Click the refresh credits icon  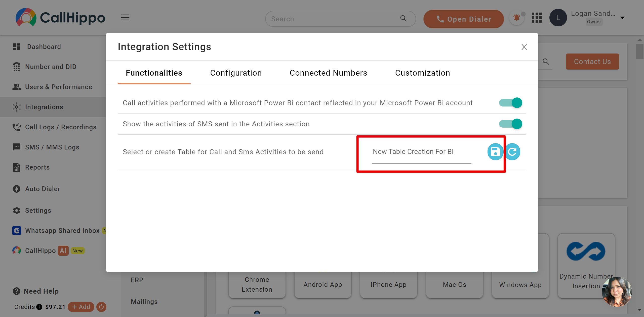click(x=101, y=307)
